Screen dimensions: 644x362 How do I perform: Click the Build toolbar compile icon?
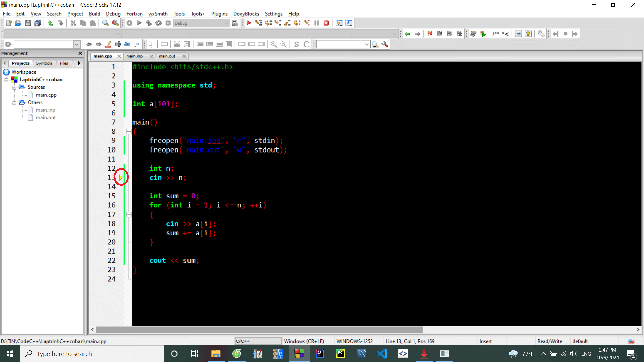coord(129,23)
